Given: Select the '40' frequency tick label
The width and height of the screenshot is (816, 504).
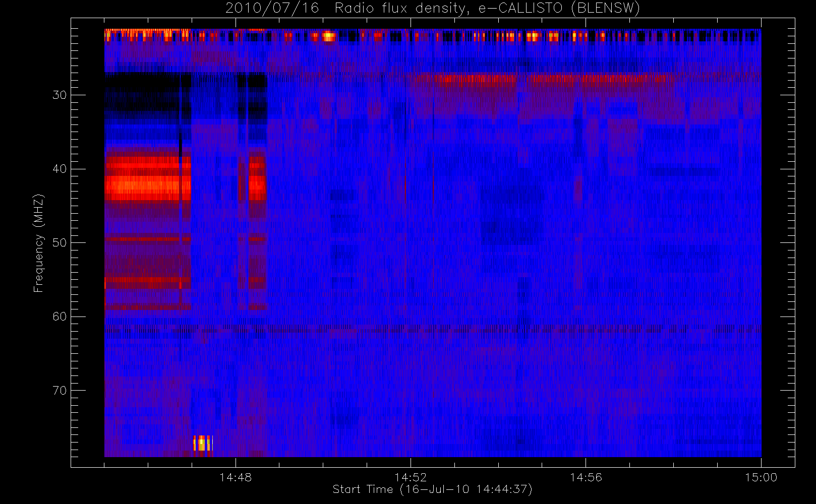Looking at the screenshot, I should tap(60, 169).
